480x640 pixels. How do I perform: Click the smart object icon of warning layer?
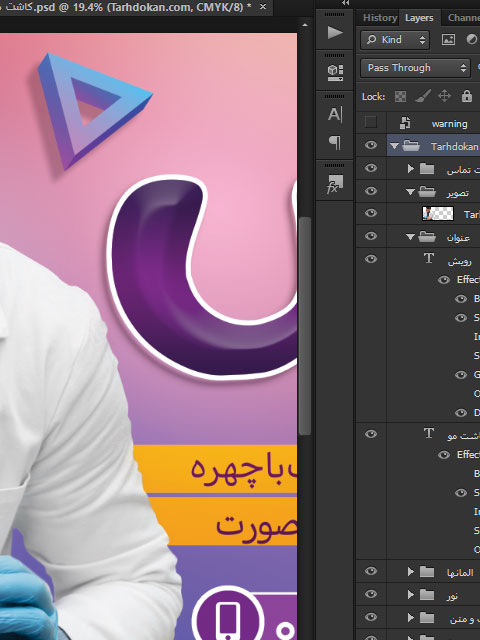point(405,123)
